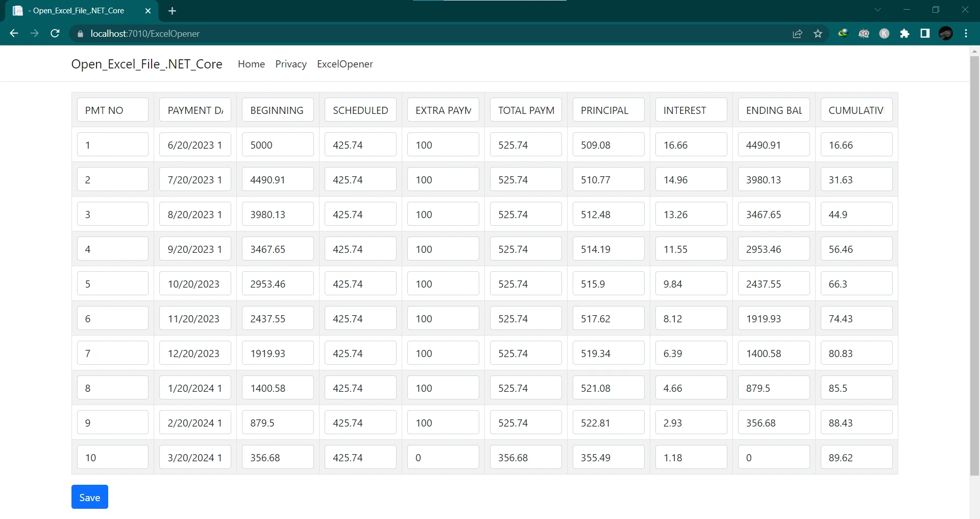Click the Open_Excel_File_.NET_Core brand link
980x519 pixels.
[x=146, y=64]
